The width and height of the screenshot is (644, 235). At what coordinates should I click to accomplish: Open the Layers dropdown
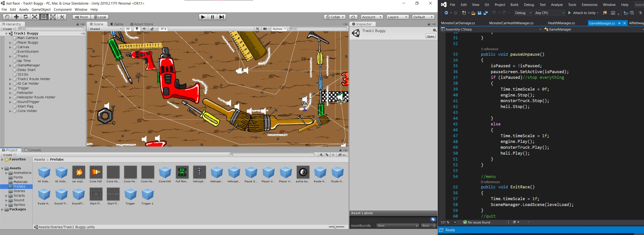coord(397,17)
